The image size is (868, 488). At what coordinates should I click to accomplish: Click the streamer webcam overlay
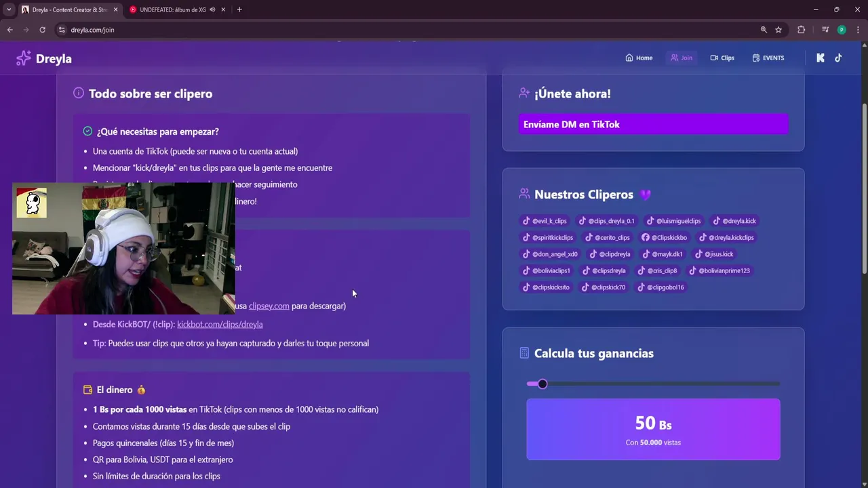[123, 248]
